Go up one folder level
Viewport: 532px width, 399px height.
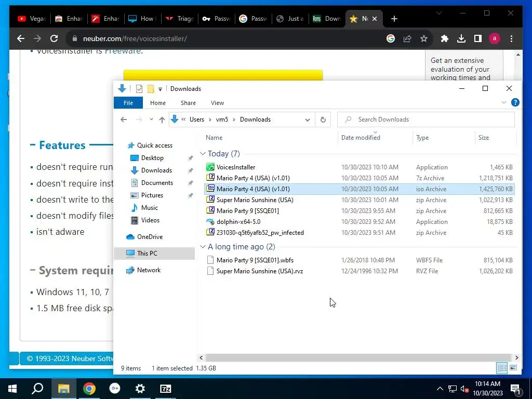pyautogui.click(x=162, y=119)
